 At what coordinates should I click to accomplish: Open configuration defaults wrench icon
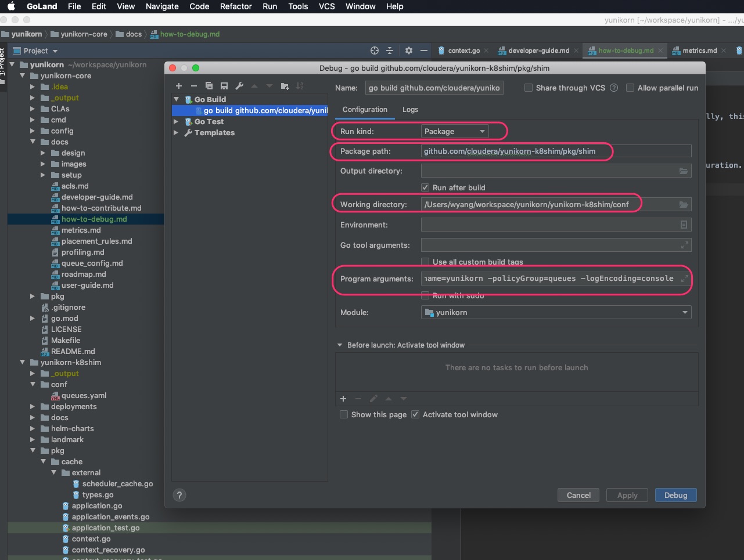[239, 86]
